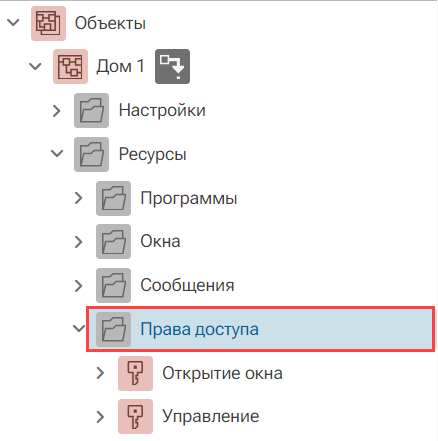Click the Ресурсы folder icon
Screen dimensions: 438x441
[91, 154]
